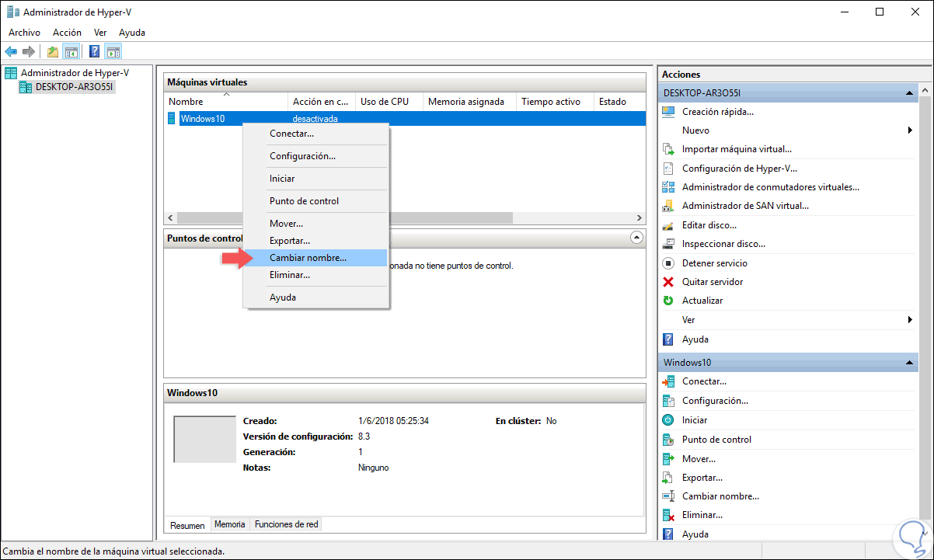The height and width of the screenshot is (560, 934).
Task: Click the Editar disco icon
Action: pos(667,225)
